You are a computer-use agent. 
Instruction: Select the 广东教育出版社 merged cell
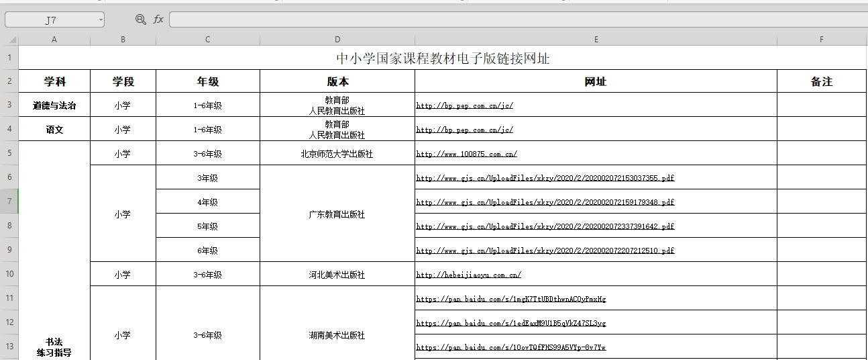point(337,214)
